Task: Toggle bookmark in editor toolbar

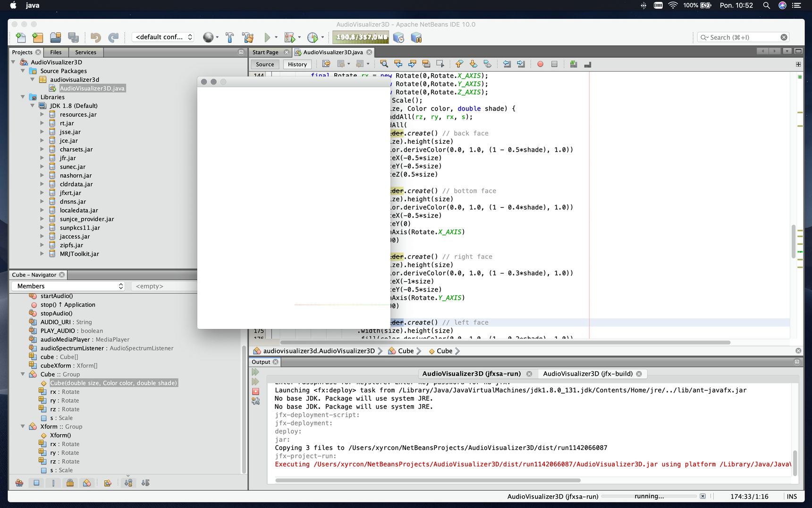Action: pos(488,64)
